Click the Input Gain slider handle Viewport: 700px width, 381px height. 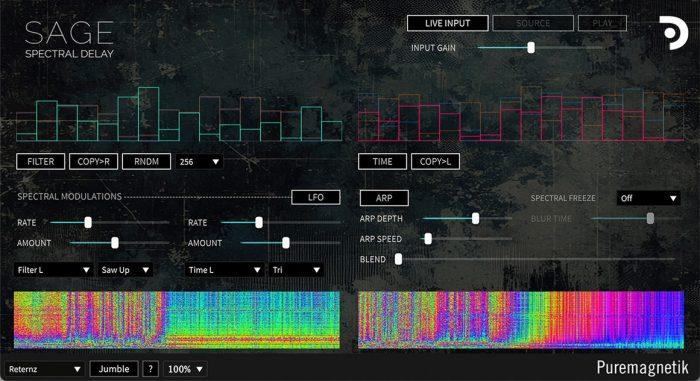point(531,47)
